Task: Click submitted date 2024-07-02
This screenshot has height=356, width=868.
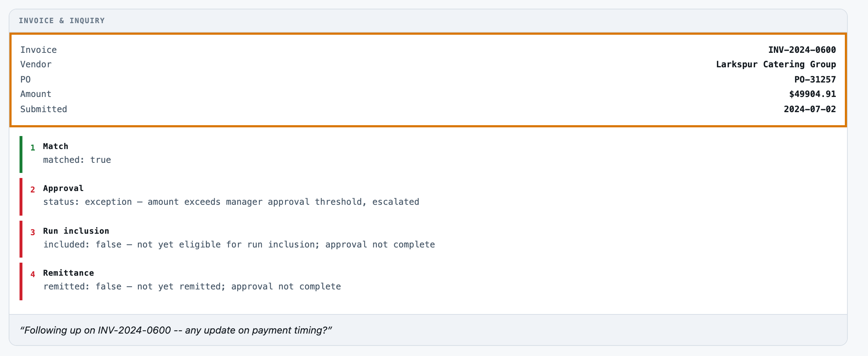Action: tap(810, 109)
